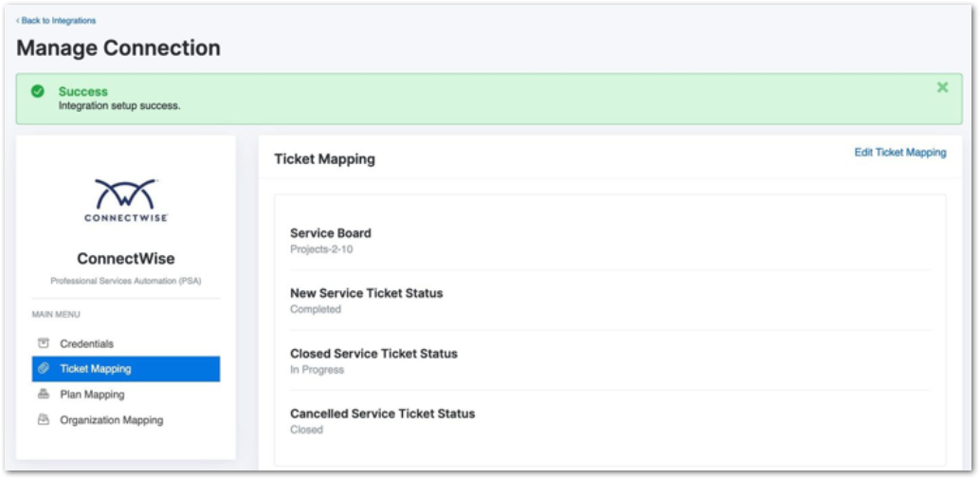Screen dimensions: 980x479
Task: Click the Completed status value
Action: pos(315,309)
